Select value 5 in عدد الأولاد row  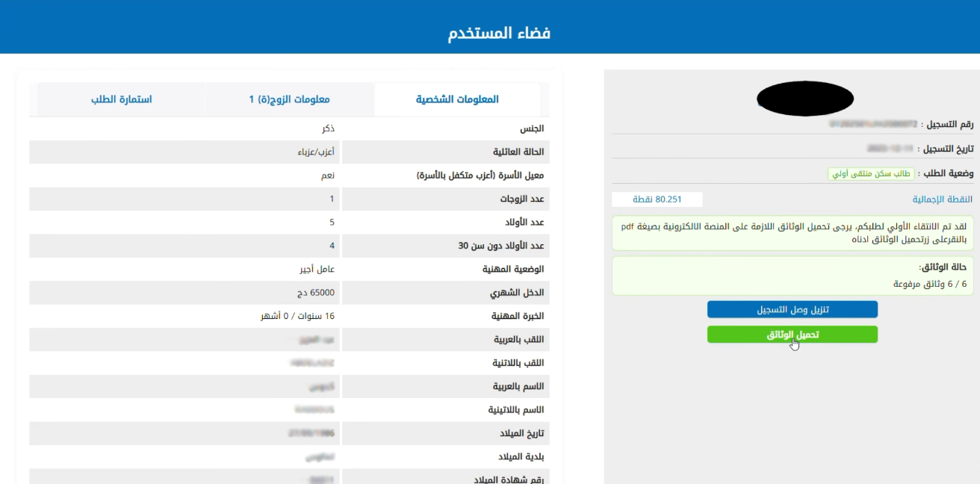coord(332,223)
